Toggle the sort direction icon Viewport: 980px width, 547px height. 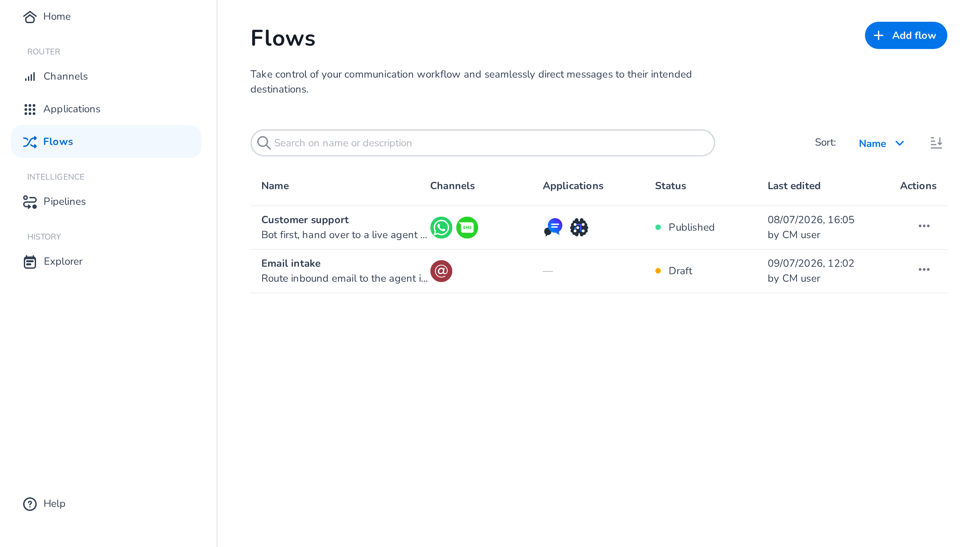click(936, 143)
